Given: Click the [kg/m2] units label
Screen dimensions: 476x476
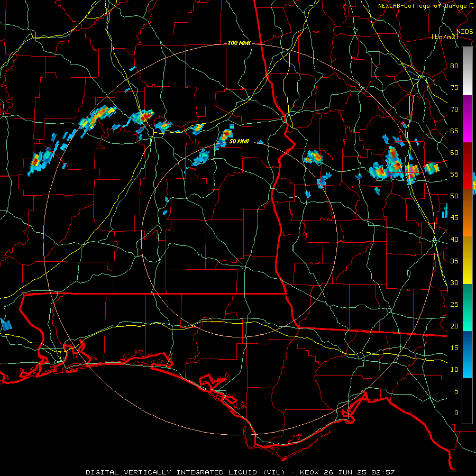Looking at the screenshot, I should pos(445,37).
